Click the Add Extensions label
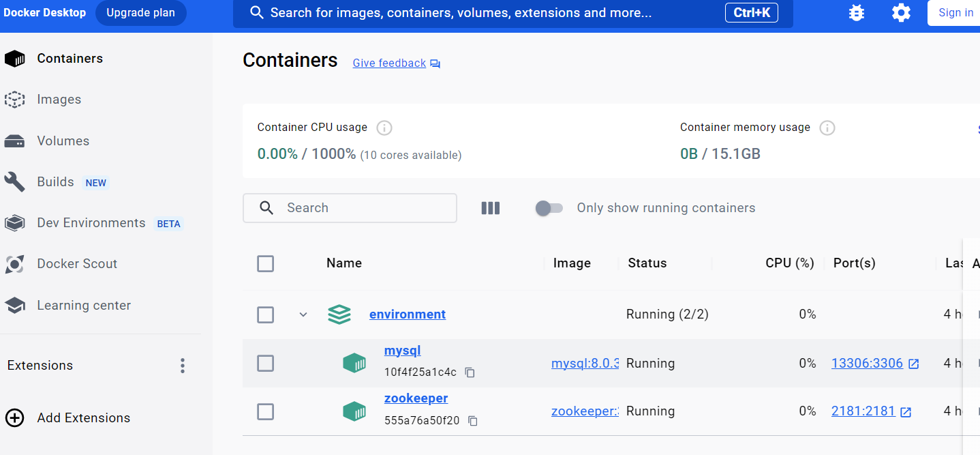The height and width of the screenshot is (455, 980). (84, 417)
